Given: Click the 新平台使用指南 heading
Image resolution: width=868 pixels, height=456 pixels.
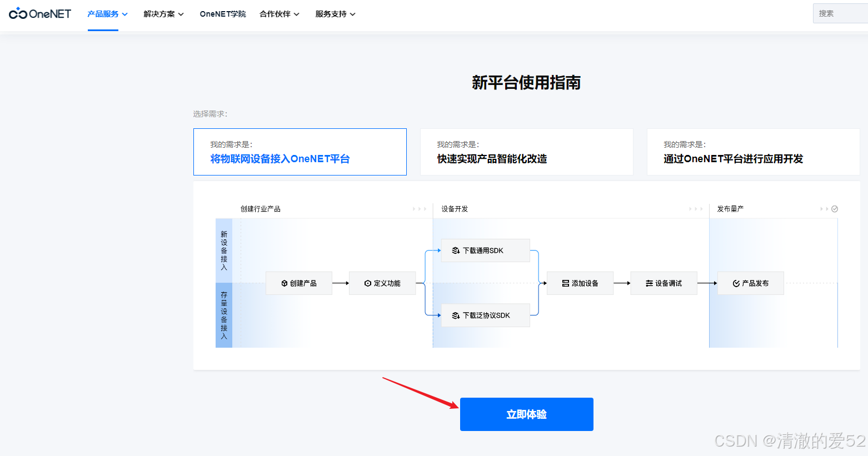Looking at the screenshot, I should click(x=526, y=83).
